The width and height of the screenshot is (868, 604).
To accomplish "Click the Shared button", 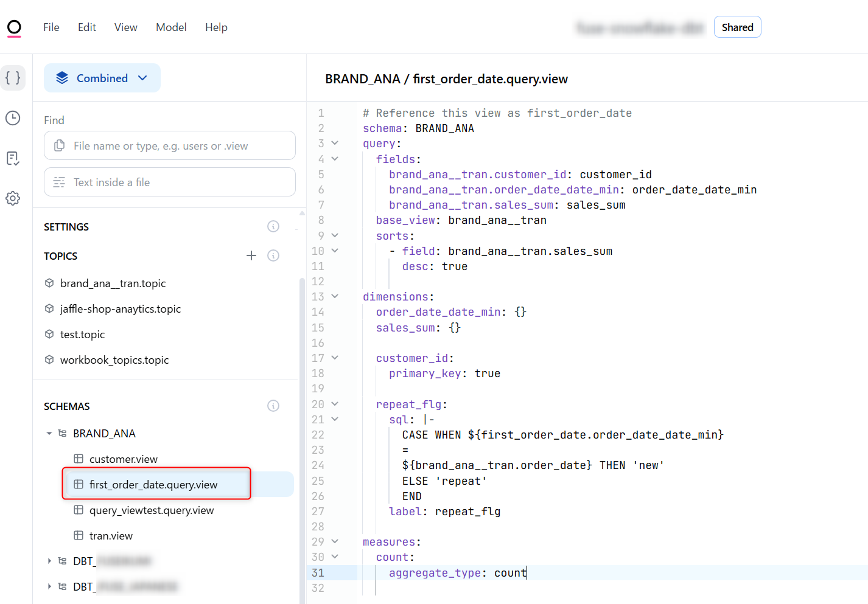I will point(737,27).
